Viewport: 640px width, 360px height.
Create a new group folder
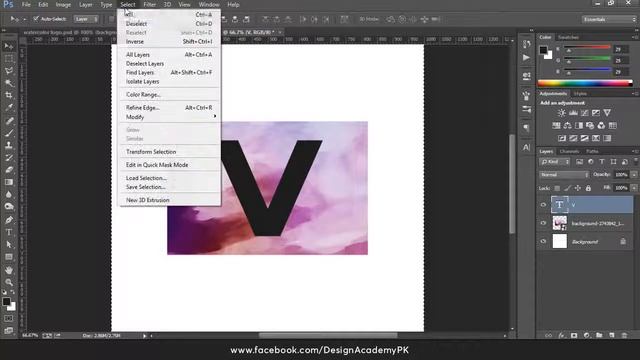point(599,335)
